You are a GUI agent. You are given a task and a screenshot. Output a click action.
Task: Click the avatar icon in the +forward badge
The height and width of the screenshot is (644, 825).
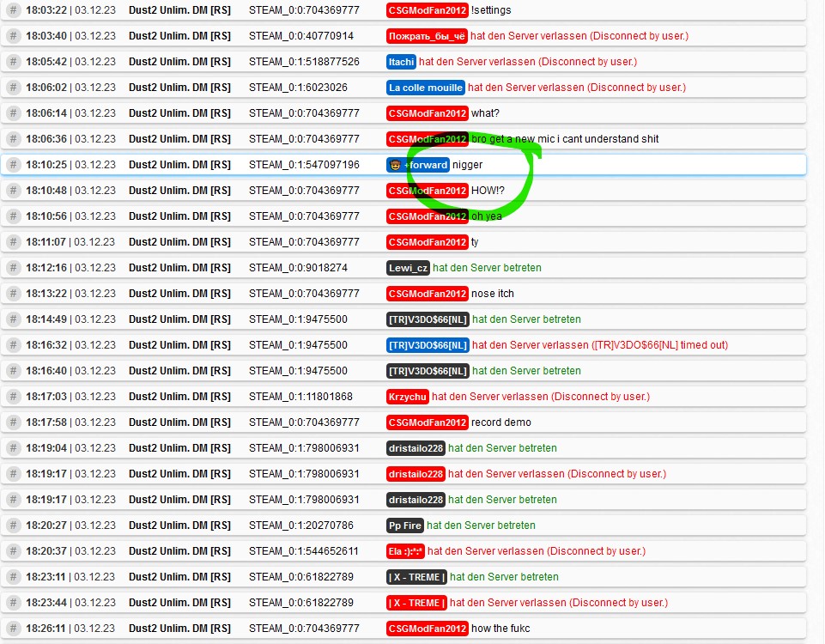(x=395, y=165)
